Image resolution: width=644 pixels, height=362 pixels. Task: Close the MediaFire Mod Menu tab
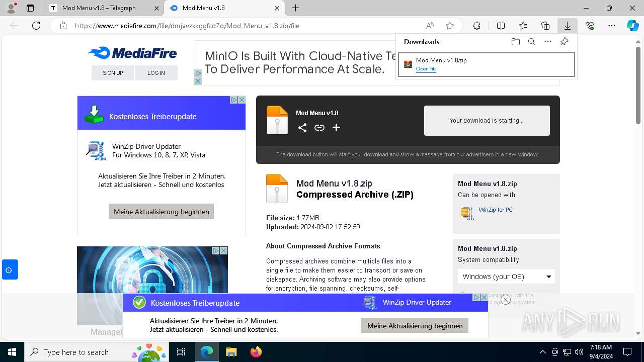[x=277, y=8]
